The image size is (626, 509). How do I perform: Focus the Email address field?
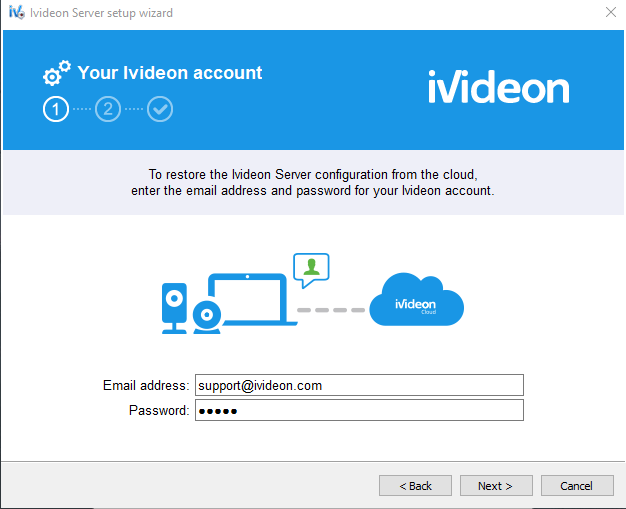[359, 385]
